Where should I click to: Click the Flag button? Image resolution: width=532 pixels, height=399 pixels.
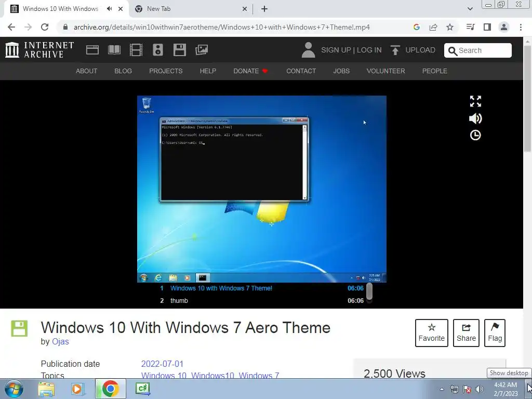tap(495, 333)
